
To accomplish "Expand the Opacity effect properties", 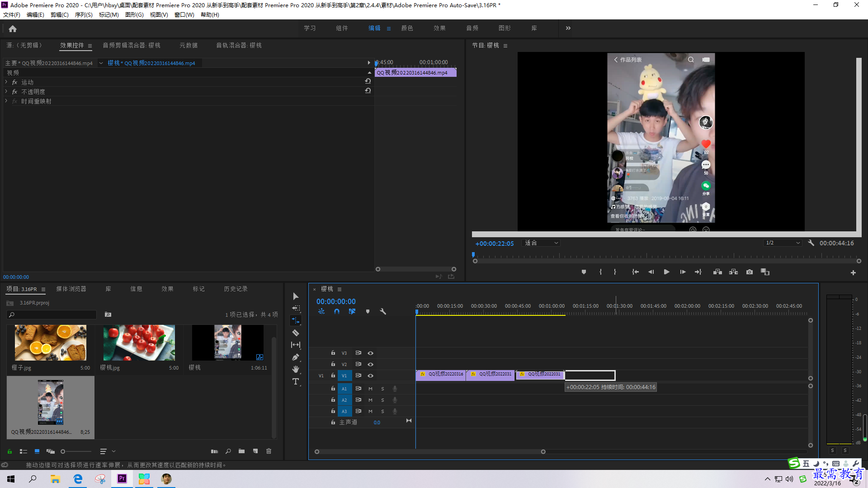I will pos(6,91).
